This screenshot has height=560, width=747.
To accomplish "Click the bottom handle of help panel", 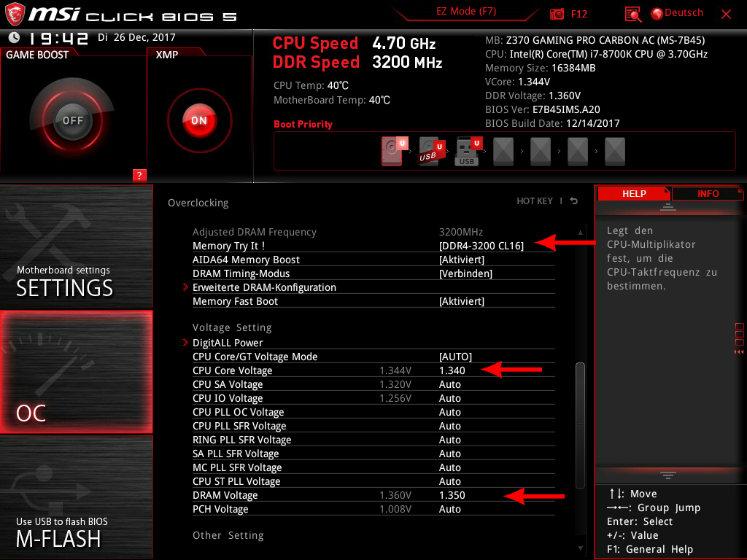I will [x=668, y=475].
